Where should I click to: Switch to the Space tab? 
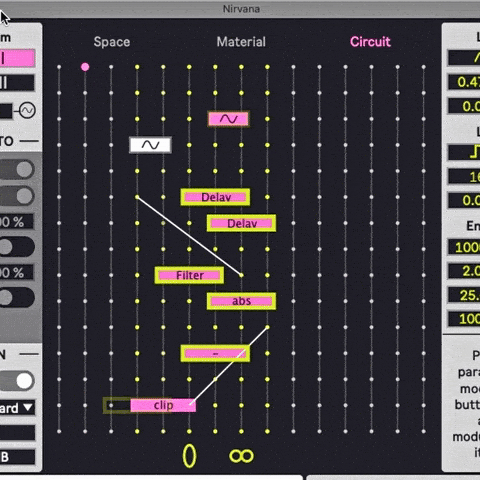click(x=112, y=42)
